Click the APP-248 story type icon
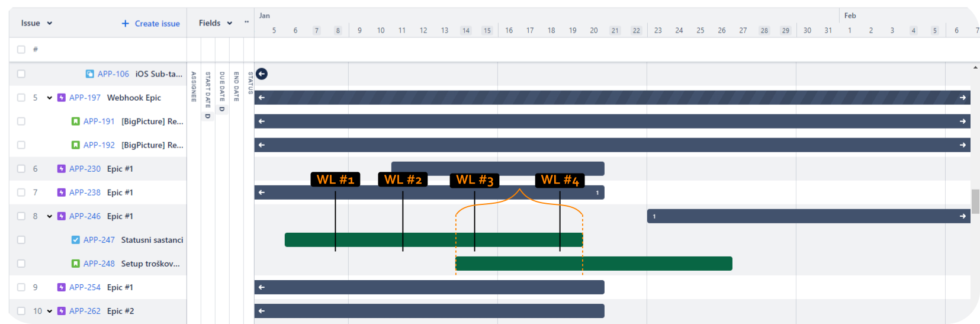The width and height of the screenshot is (980, 324). (x=76, y=264)
